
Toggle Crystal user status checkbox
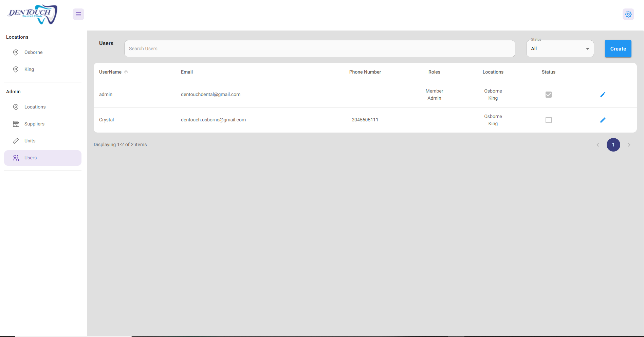click(x=549, y=120)
